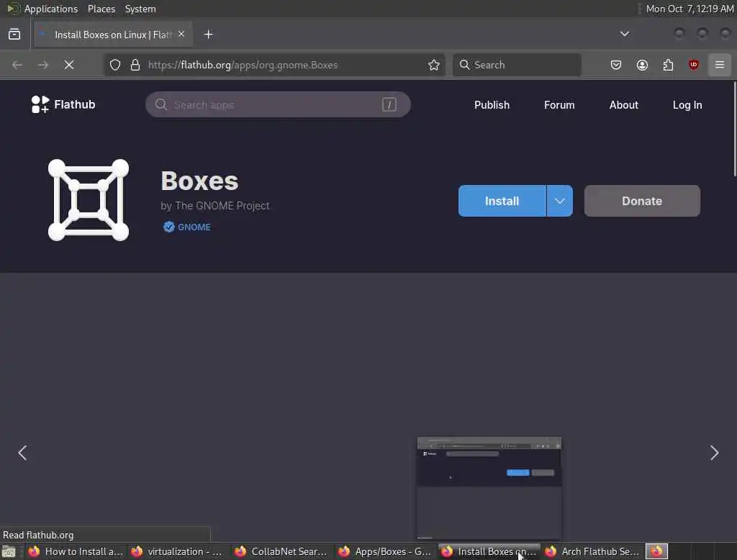The image size is (737, 560).
Task: Switch to CollabNet Search taskbar window
Action: coord(282,551)
